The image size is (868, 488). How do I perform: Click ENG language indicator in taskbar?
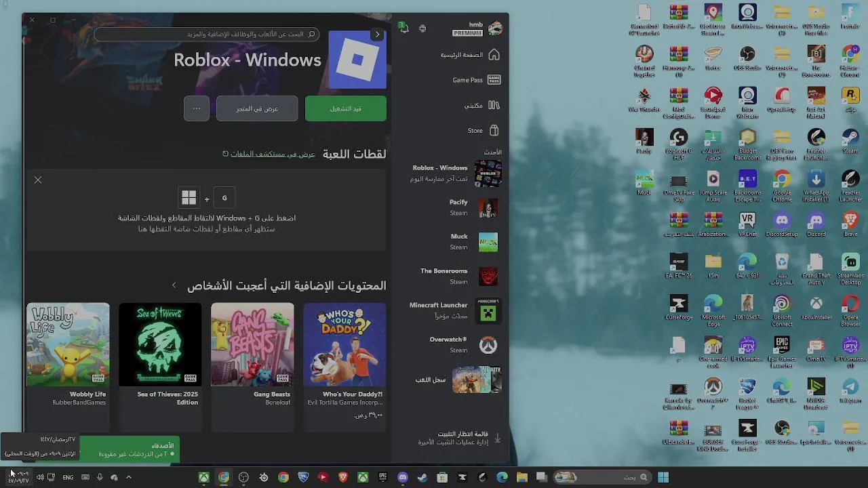coord(68,477)
